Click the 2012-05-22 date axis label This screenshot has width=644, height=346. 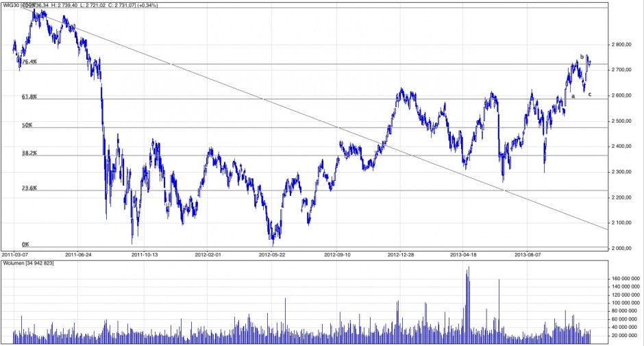coord(272,254)
